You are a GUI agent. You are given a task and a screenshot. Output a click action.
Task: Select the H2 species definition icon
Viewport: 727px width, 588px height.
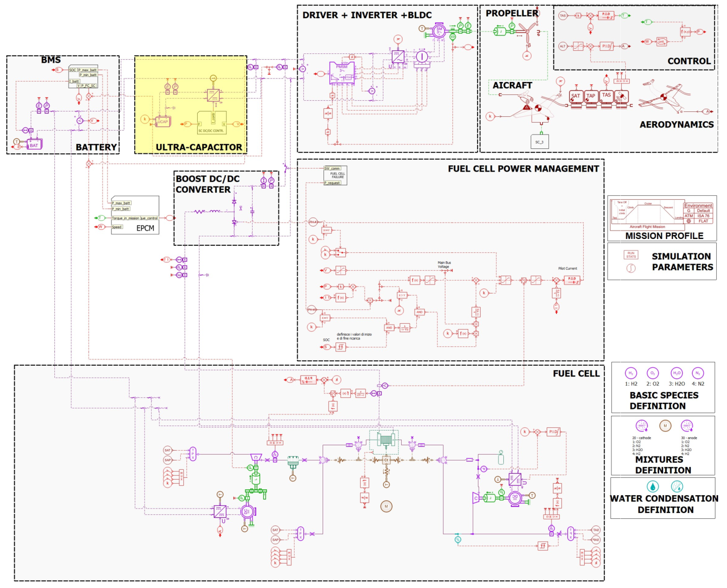click(x=631, y=373)
